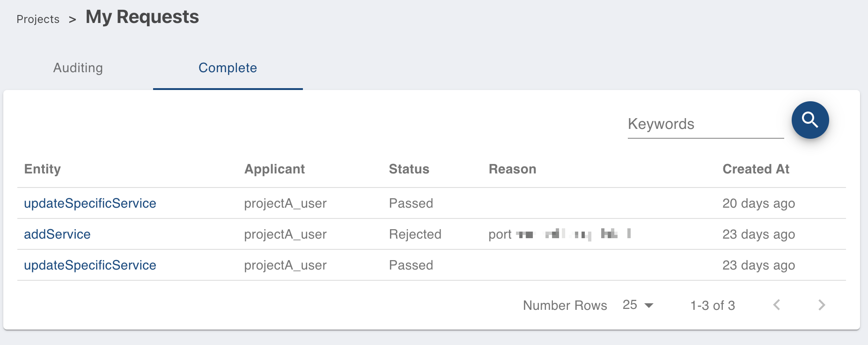This screenshot has width=868, height=345.
Task: Switch to the Auditing tab
Action: coord(78,68)
